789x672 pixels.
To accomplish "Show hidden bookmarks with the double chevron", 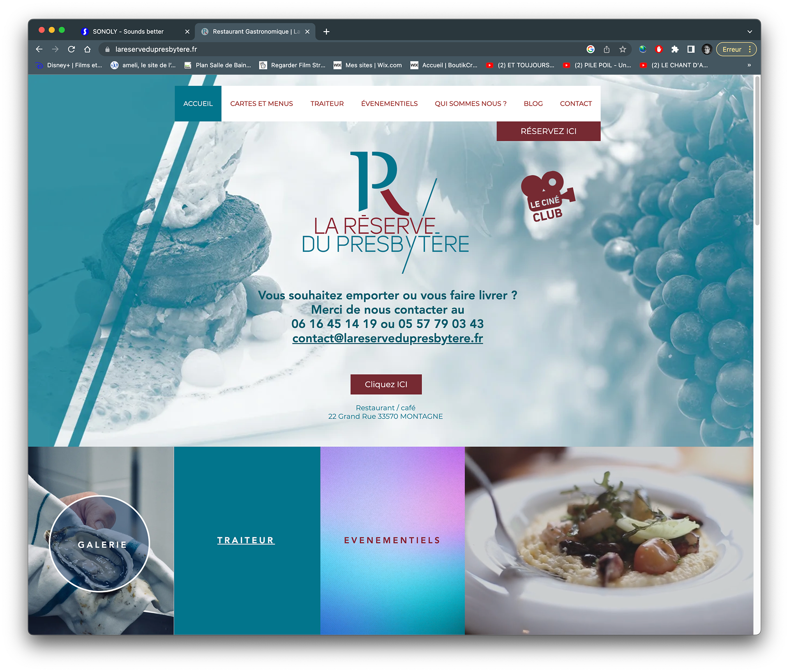I will (749, 65).
